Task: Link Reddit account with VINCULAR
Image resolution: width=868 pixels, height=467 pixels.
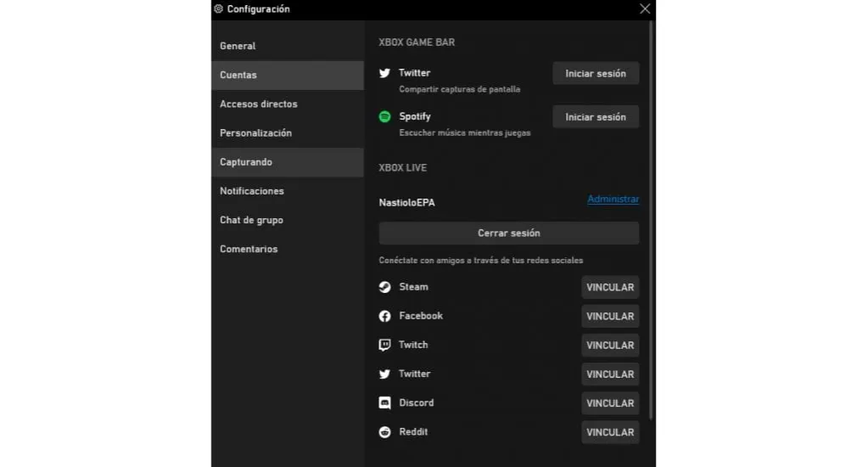Action: click(610, 432)
